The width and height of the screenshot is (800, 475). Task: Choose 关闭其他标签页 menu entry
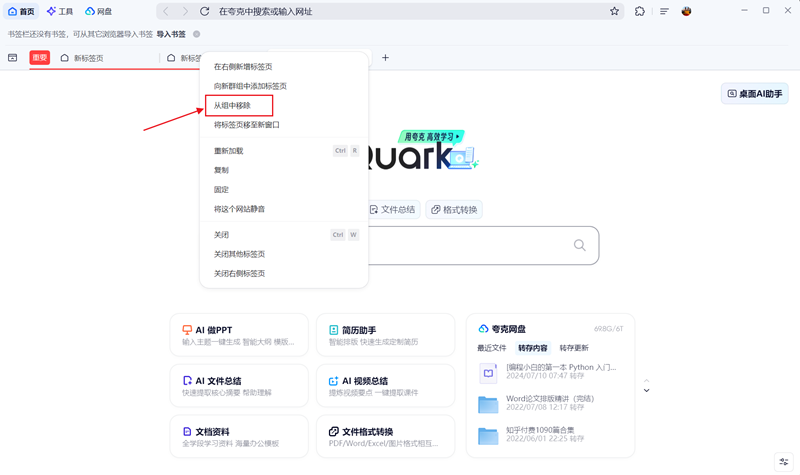[x=284, y=254]
